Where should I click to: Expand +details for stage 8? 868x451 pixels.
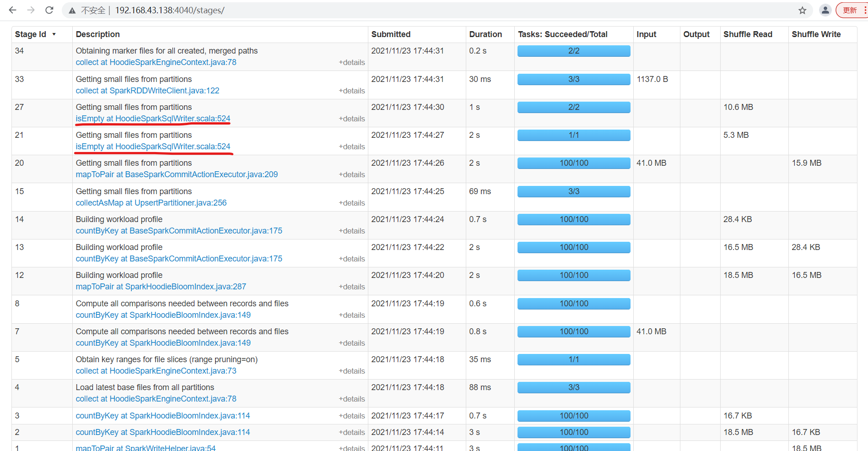point(351,315)
